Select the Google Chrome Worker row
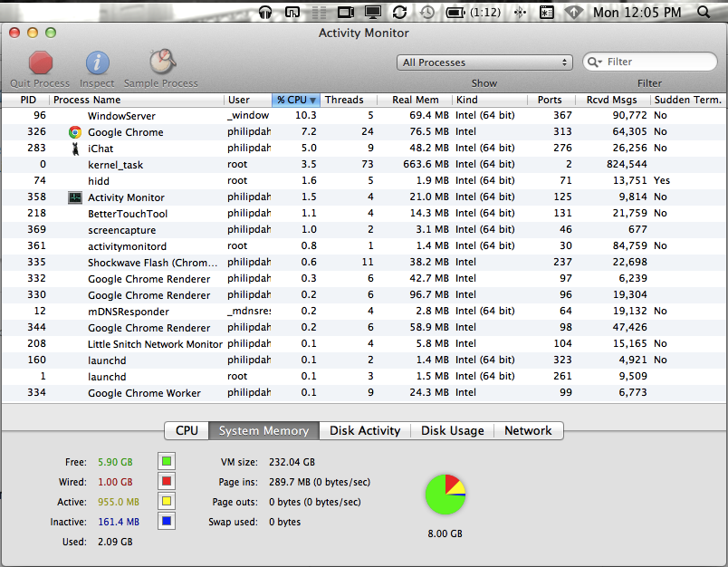This screenshot has height=567, width=728. 363,393
